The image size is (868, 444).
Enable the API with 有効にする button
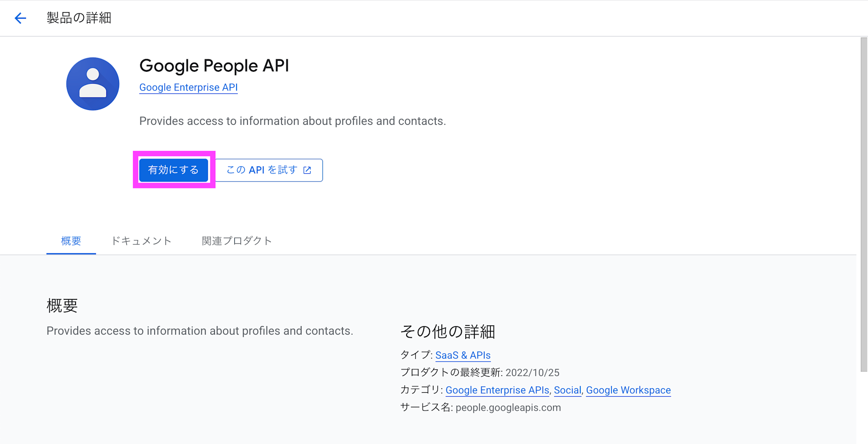174,170
